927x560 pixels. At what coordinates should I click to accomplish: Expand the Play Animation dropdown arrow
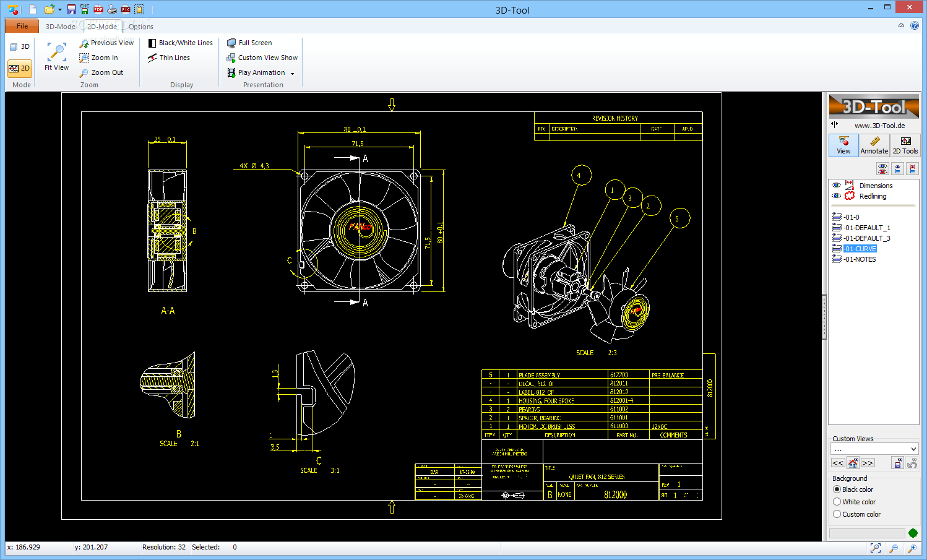292,73
